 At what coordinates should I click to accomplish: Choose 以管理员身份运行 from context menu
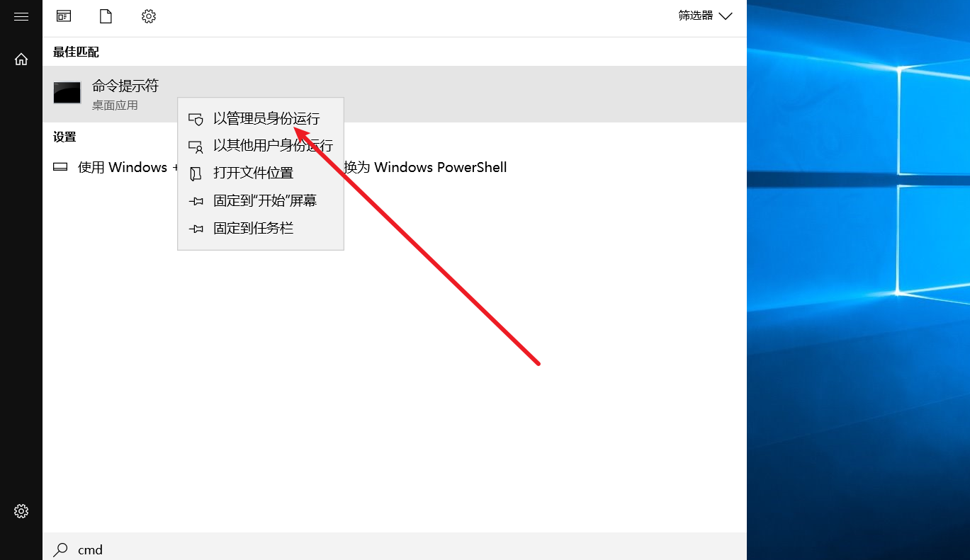point(266,119)
